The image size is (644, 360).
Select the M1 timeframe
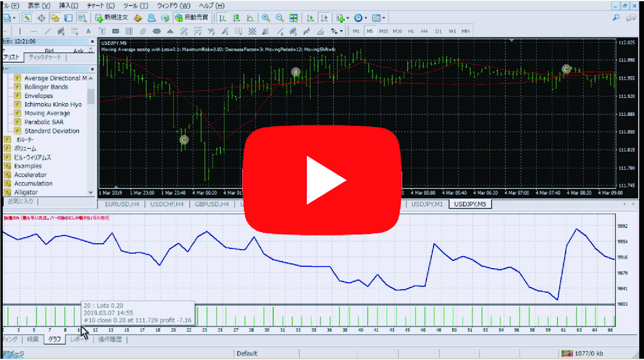356,31
